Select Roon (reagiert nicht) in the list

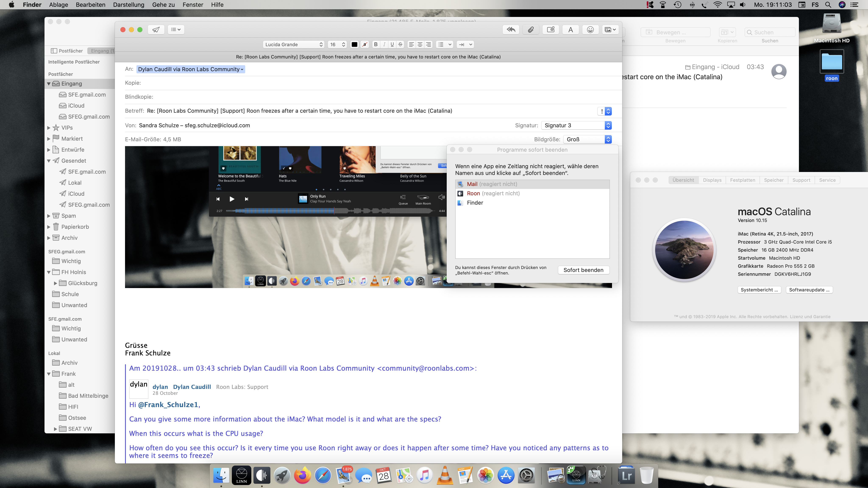532,193
